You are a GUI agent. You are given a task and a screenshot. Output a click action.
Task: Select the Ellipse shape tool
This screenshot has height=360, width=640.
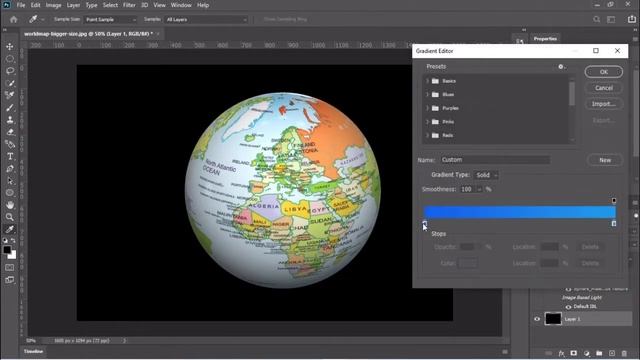pos(10,193)
